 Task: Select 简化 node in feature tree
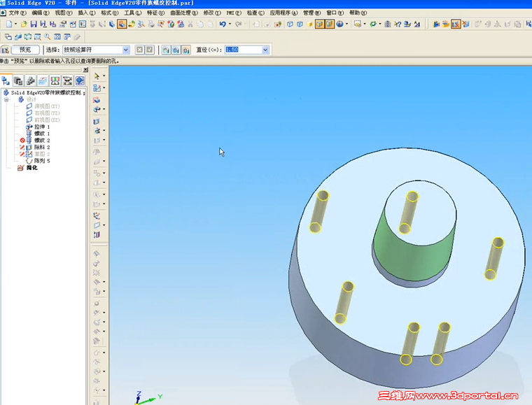pos(32,168)
